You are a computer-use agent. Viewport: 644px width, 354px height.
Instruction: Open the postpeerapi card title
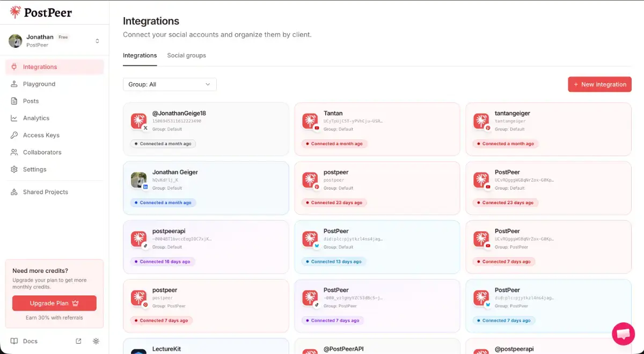coord(169,231)
